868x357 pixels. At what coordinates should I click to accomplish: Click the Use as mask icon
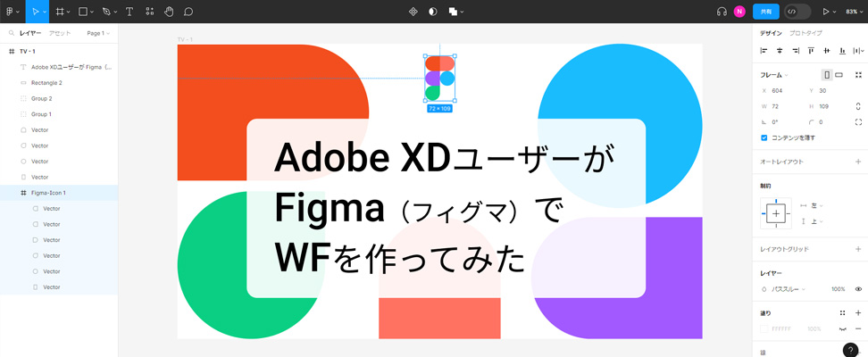[x=433, y=11]
